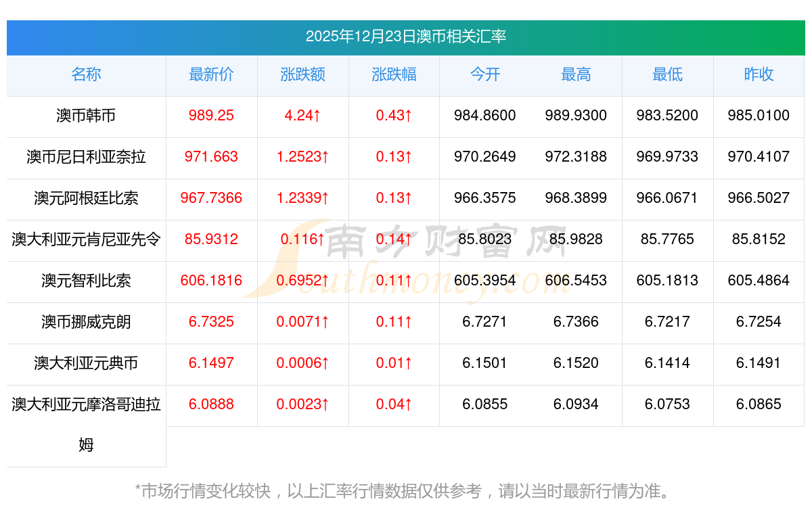Select the 澳币挪威克朗 row name
This screenshot has width=812, height=512.
(x=86, y=322)
